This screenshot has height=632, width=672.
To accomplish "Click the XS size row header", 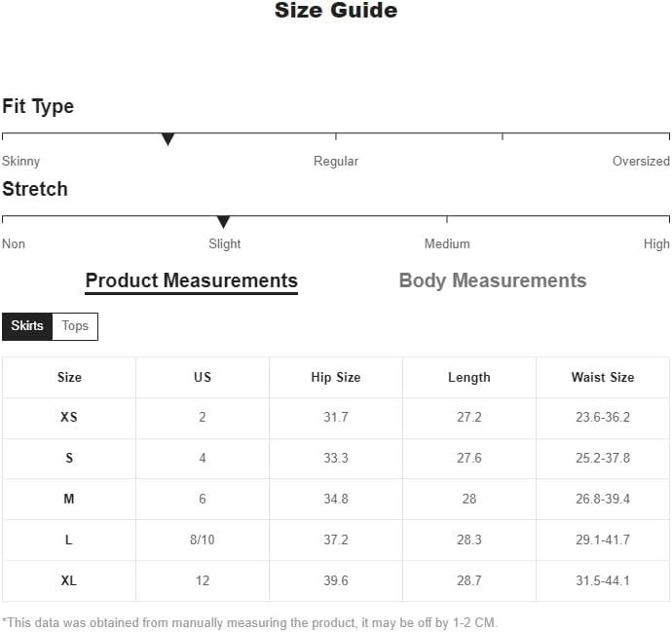I will pos(69,417).
